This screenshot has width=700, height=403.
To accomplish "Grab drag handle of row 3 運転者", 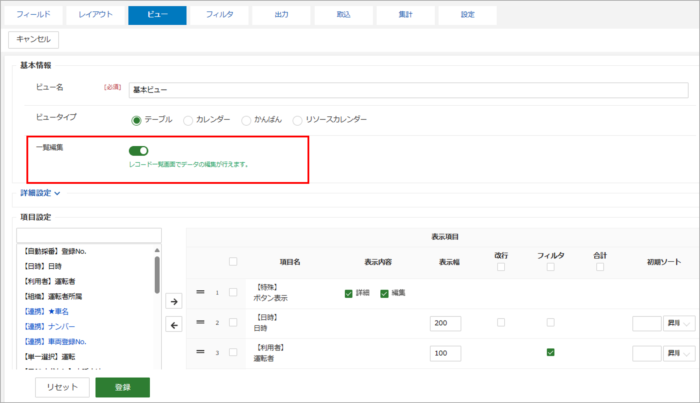I will coord(200,352).
